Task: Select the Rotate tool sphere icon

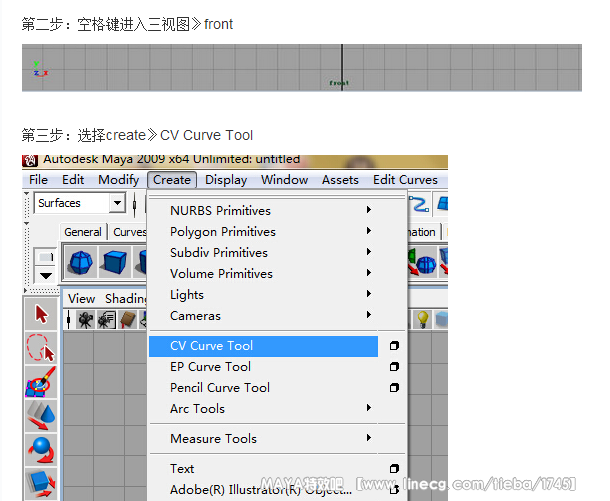Action: pos(41,450)
